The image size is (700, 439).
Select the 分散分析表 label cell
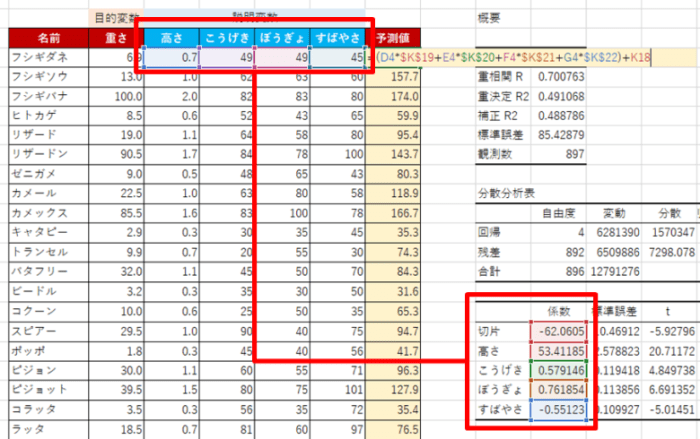pos(506,193)
